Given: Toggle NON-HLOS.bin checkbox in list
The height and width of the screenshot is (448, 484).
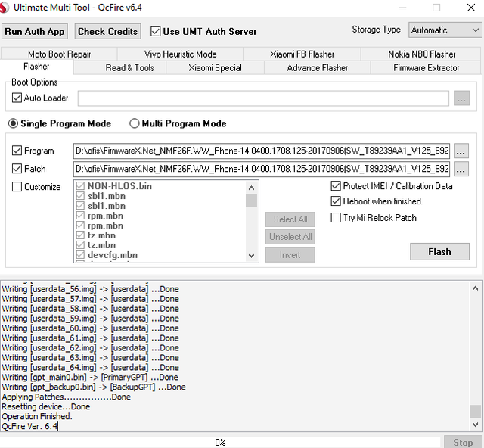Looking at the screenshot, I should pos(80,186).
